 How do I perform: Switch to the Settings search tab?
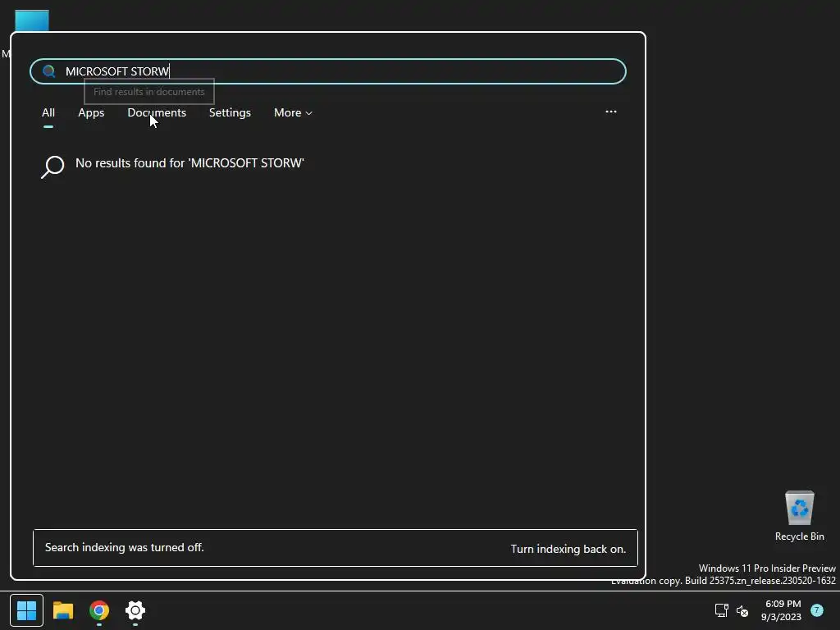230,112
